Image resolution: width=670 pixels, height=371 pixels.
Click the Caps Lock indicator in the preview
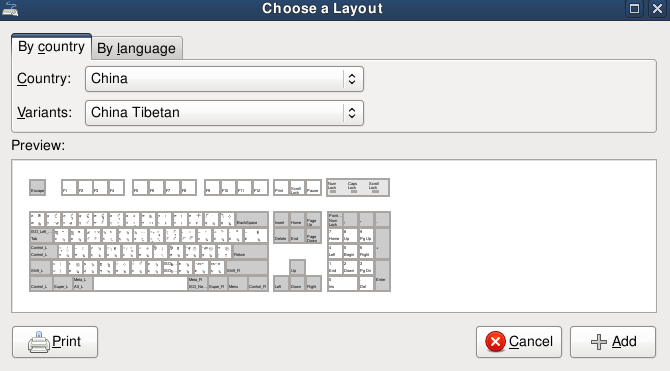pos(353,187)
